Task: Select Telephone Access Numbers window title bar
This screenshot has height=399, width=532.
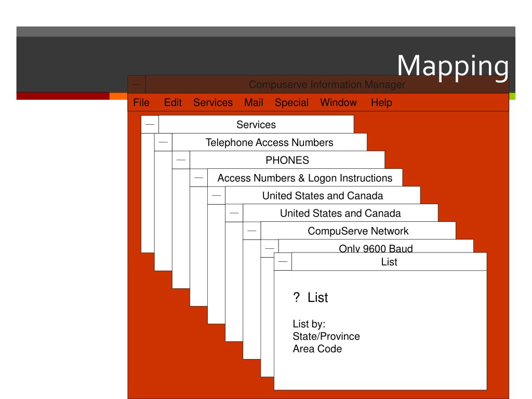Action: [x=270, y=142]
